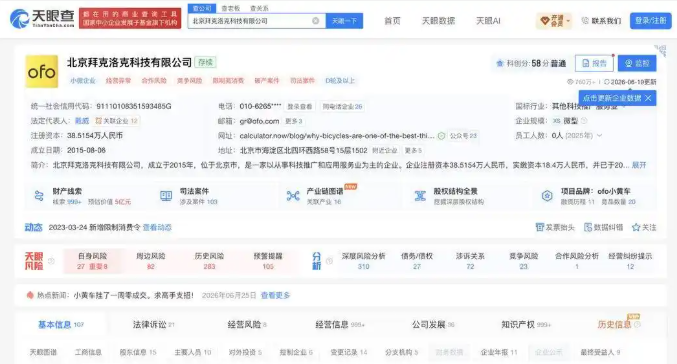This screenshot has height=364, width=677.
Task: Expand the company 简介 with 展开
Action: point(639,165)
